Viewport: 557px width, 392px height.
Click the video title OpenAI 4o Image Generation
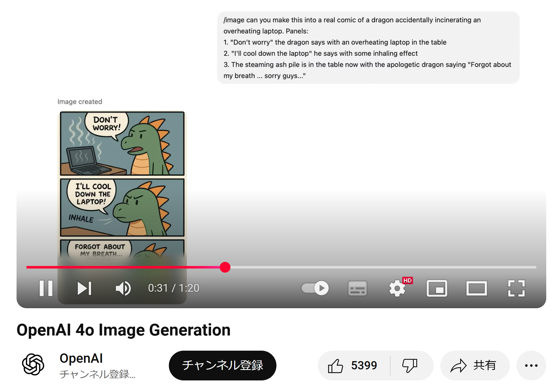123,330
